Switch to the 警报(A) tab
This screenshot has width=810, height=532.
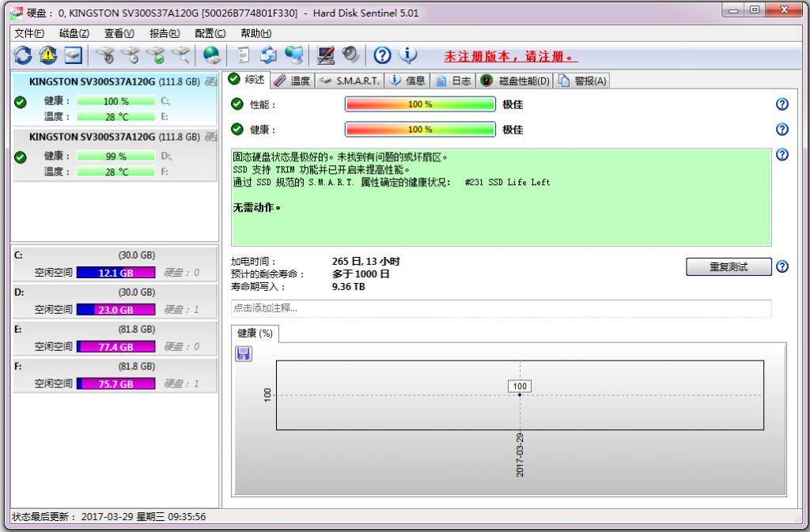pos(582,81)
